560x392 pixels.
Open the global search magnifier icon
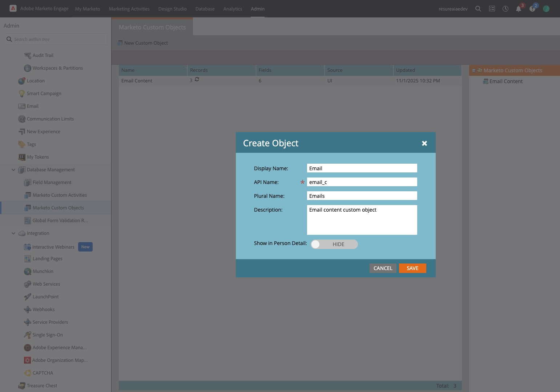pos(478,9)
